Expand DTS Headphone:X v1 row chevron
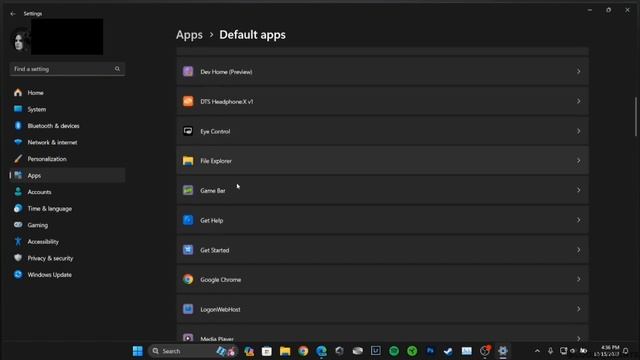This screenshot has width=640, height=360. click(578, 101)
